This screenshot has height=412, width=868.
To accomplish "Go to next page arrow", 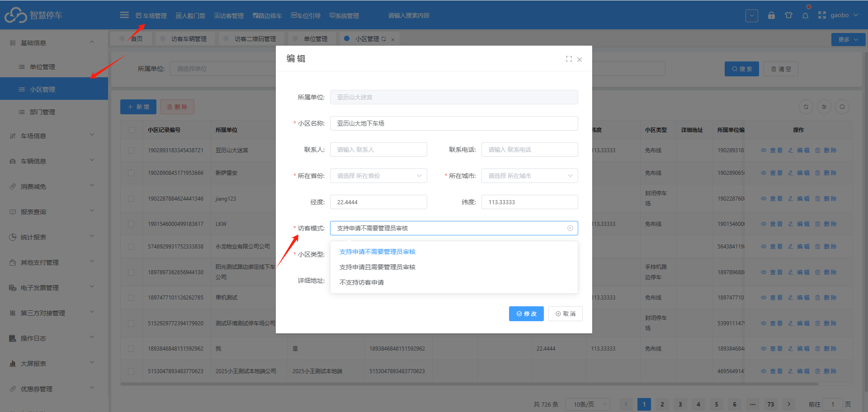I will (789, 404).
